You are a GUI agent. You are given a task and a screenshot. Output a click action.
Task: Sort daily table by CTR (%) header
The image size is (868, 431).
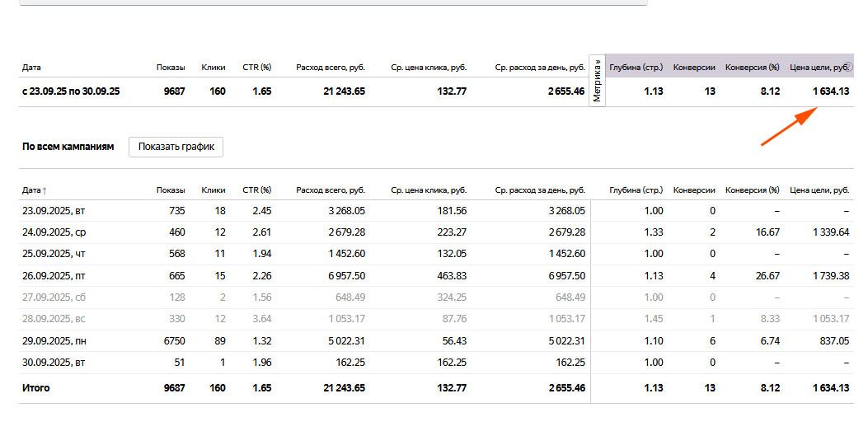click(256, 190)
